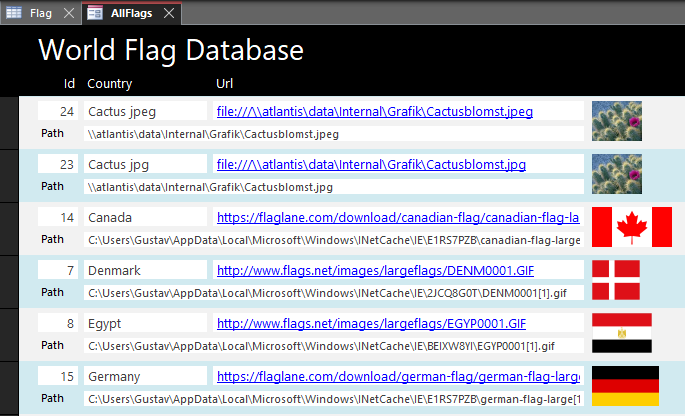
Task: Click the Path label in Denmark row
Action: (x=52, y=292)
